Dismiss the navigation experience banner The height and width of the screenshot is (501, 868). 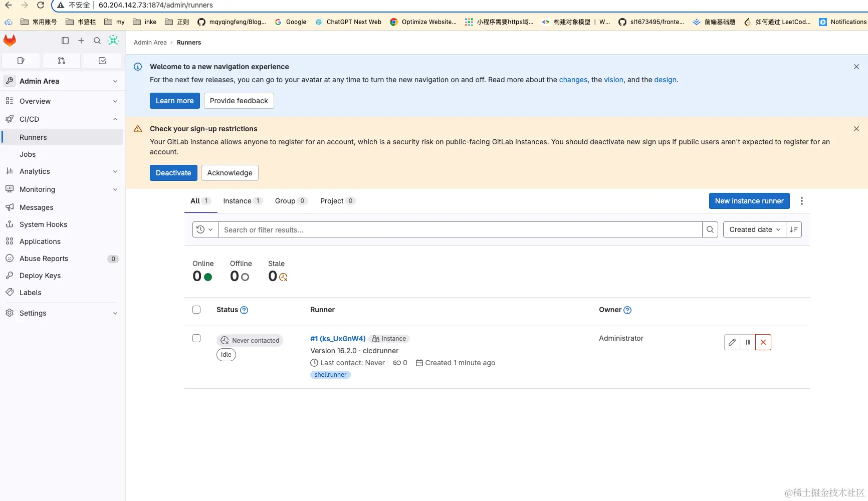point(856,67)
